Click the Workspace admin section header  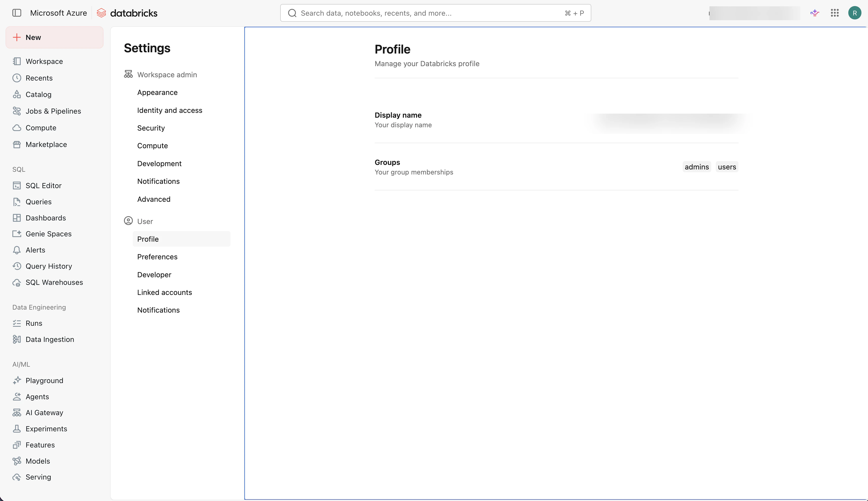click(167, 75)
